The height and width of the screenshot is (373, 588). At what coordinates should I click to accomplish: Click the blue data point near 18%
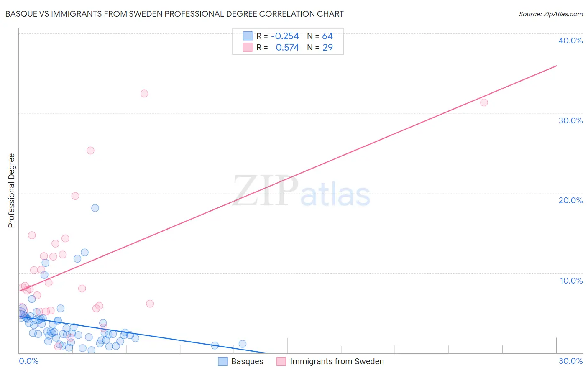95,208
